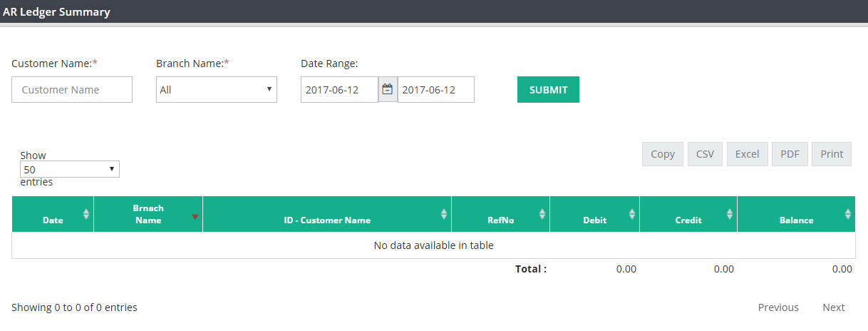Click the 'Total :' label

[x=531, y=269]
